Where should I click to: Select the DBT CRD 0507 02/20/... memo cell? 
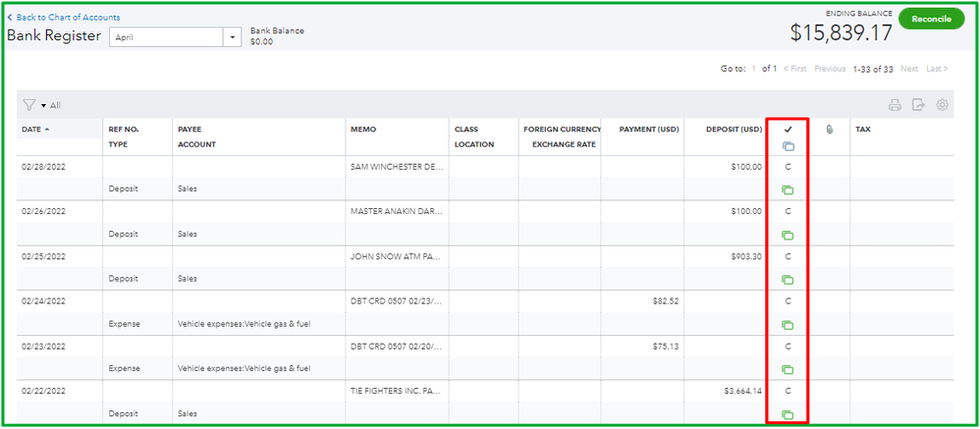[397, 346]
